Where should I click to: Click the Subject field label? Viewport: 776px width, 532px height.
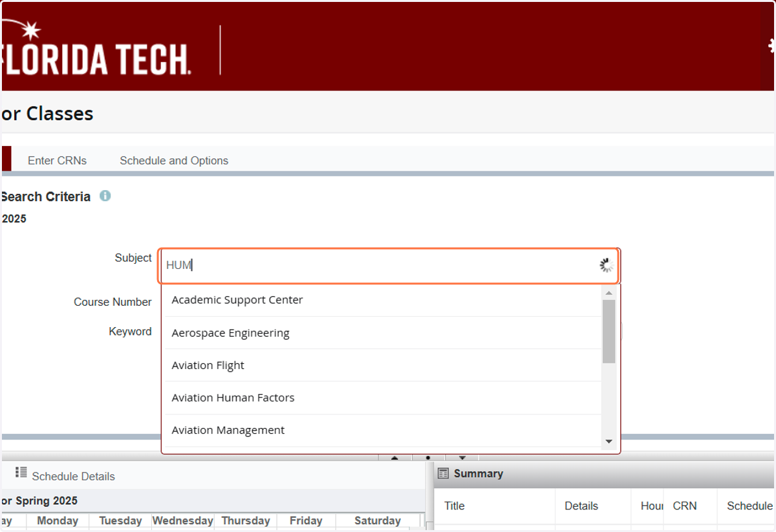(x=133, y=257)
